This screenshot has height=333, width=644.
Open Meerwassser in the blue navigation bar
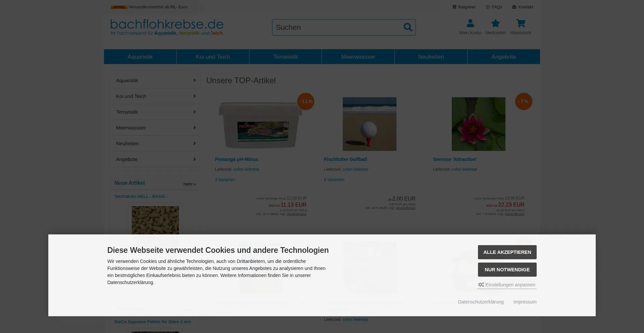(358, 57)
